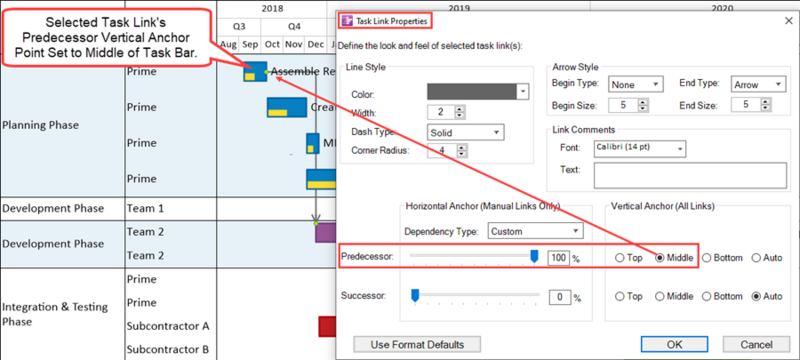
Task: Select the red Subcontractor A task bar
Action: [x=327, y=326]
